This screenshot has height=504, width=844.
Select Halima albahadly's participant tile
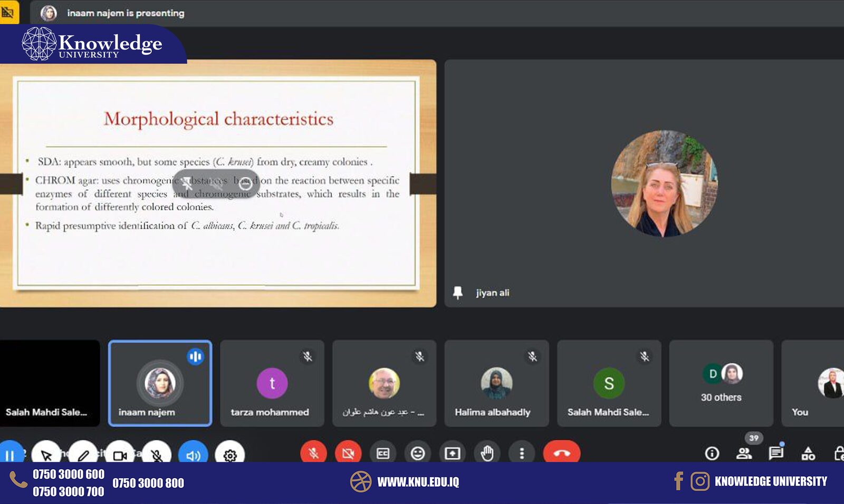pyautogui.click(x=497, y=383)
